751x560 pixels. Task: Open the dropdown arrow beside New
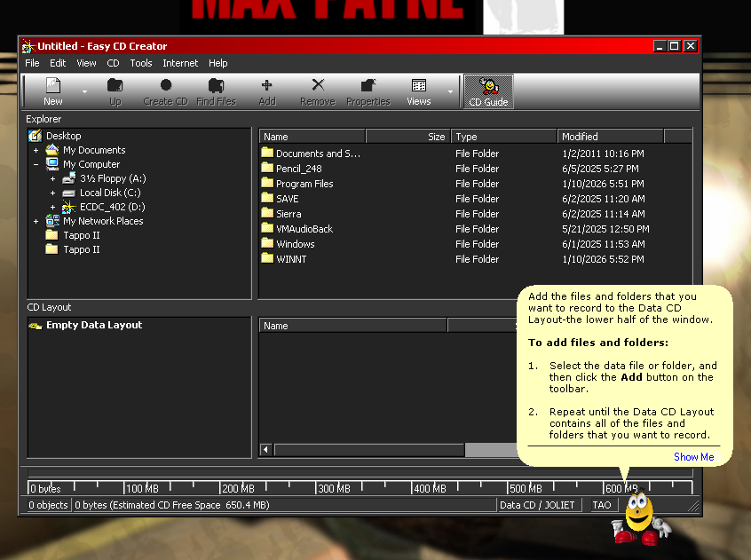pos(84,91)
